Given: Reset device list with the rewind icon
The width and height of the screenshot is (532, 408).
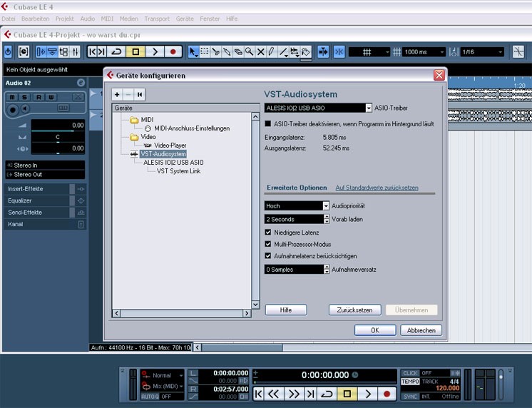Looking at the screenshot, I should click(x=140, y=94).
